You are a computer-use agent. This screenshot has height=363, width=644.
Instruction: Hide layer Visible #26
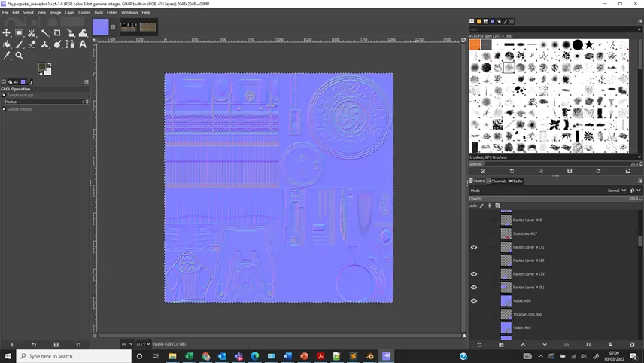click(474, 301)
